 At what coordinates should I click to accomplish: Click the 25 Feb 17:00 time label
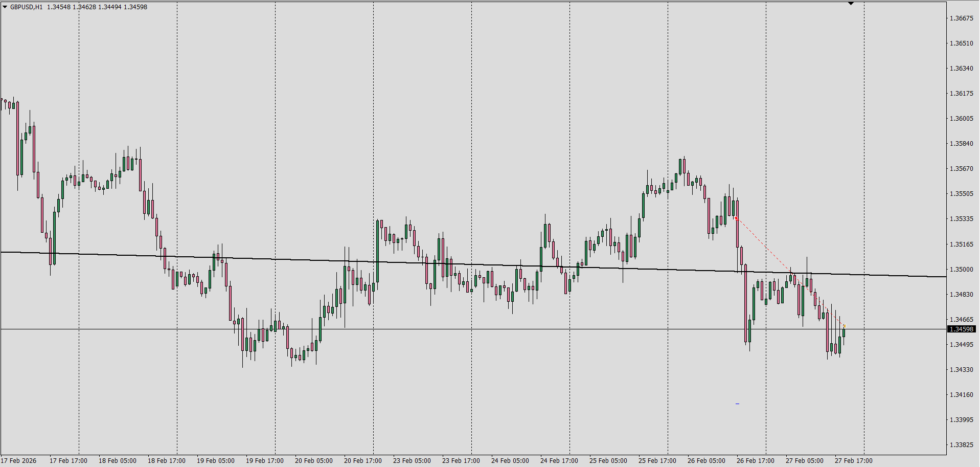click(657, 461)
